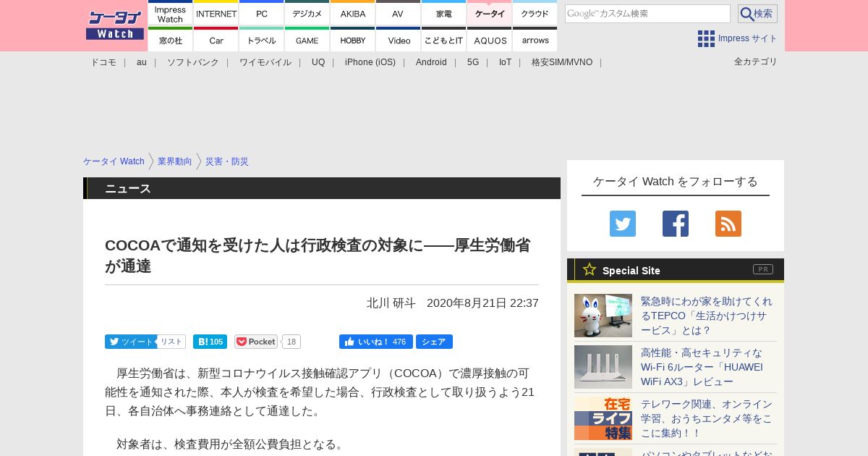Open the AKIBA tab
The height and width of the screenshot is (456, 868).
point(352,14)
